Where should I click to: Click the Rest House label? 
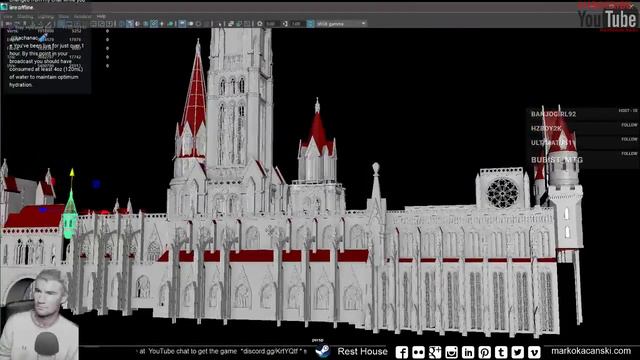[362, 351]
